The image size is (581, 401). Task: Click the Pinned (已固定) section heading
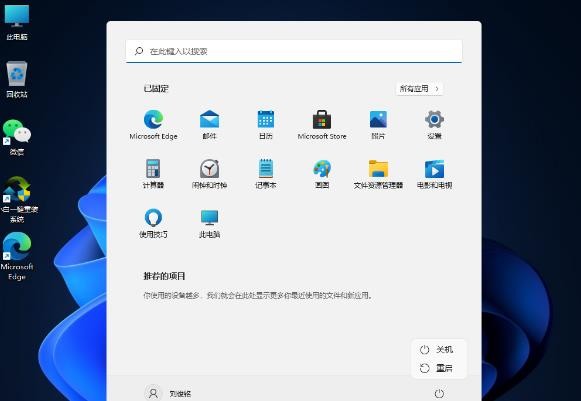(x=156, y=89)
